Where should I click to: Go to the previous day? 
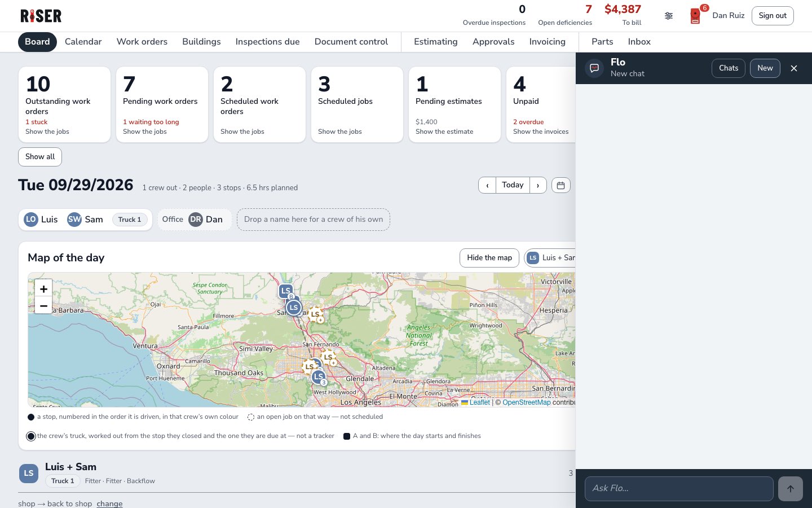[x=487, y=185]
